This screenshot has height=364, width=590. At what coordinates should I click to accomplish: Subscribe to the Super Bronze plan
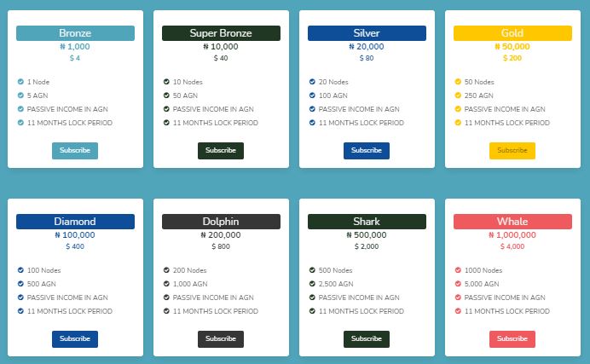pos(221,150)
